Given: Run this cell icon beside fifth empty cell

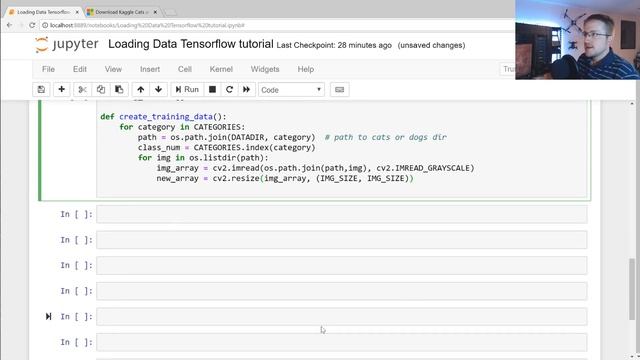Looking at the screenshot, I should (49, 316).
